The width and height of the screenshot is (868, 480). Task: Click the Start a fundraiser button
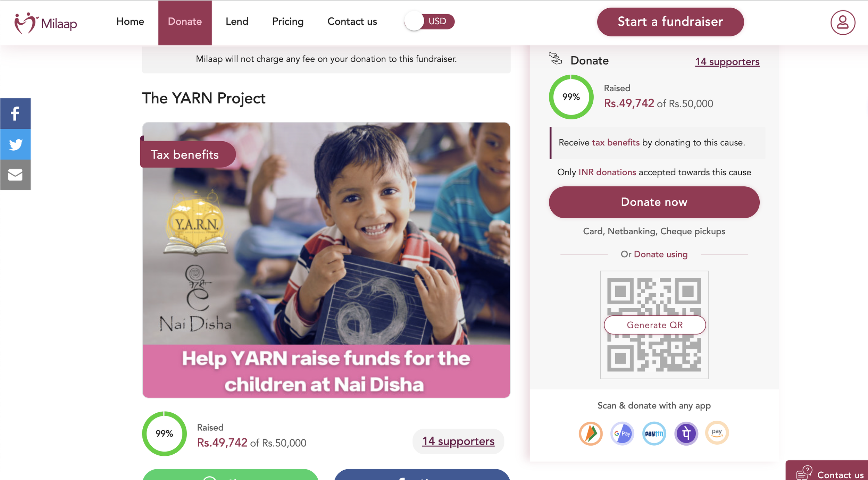[x=670, y=22]
